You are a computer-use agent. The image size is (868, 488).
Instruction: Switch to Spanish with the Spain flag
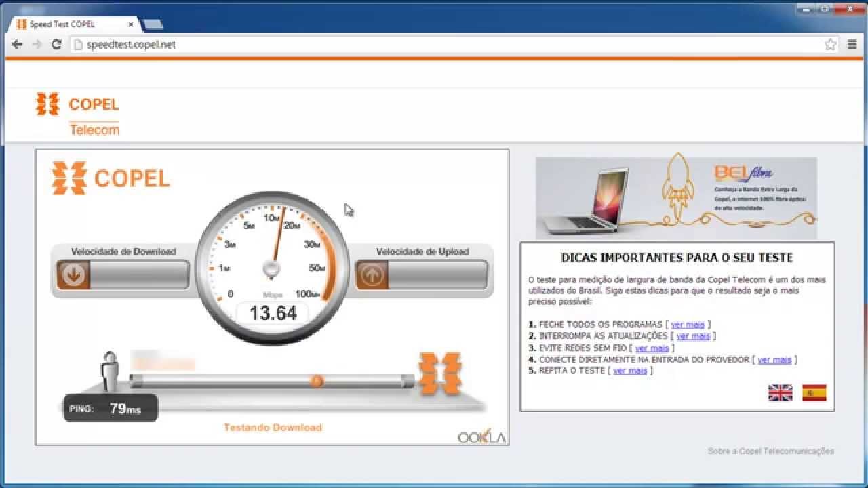pos(814,392)
